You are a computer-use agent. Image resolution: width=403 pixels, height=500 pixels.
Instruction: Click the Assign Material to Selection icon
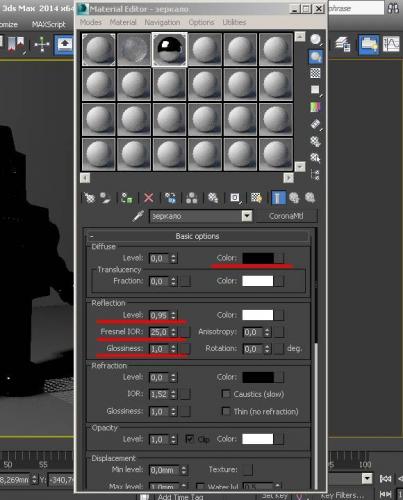[127, 198]
